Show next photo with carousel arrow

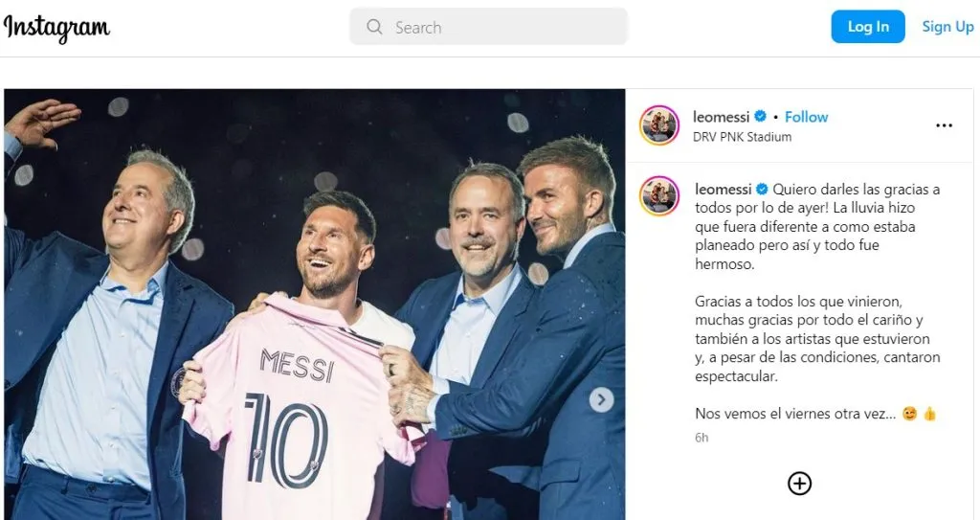click(601, 399)
